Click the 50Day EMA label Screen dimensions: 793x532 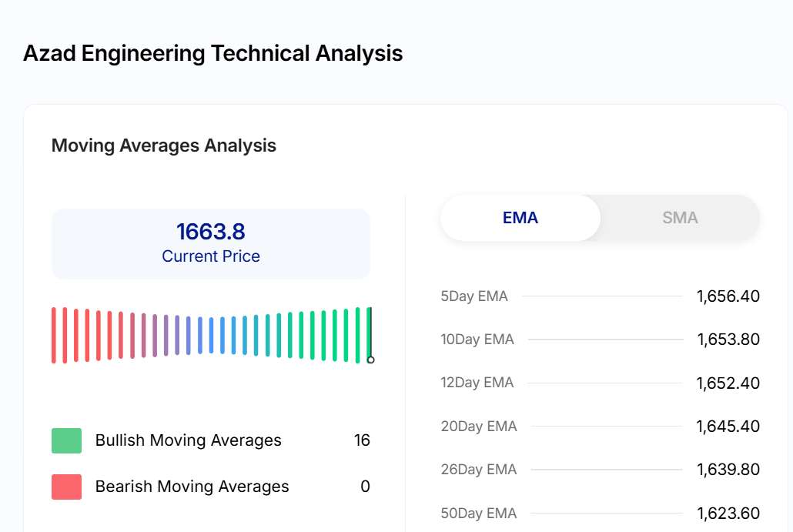479,514
